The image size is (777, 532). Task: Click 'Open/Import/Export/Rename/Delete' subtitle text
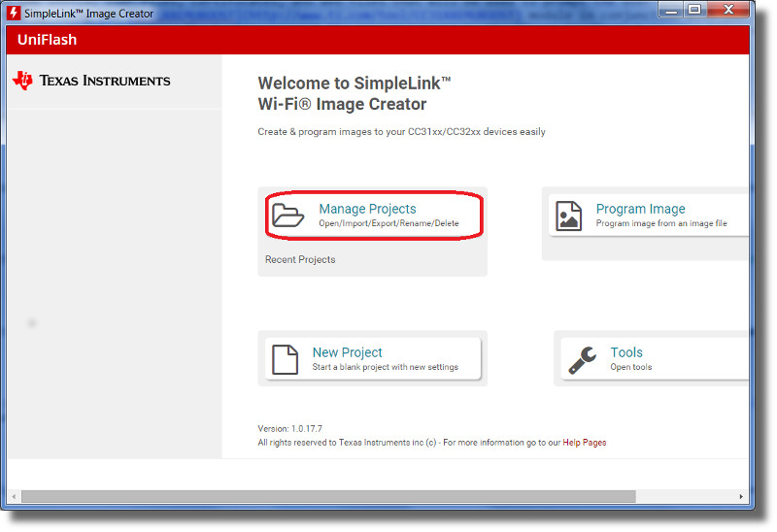coord(388,224)
